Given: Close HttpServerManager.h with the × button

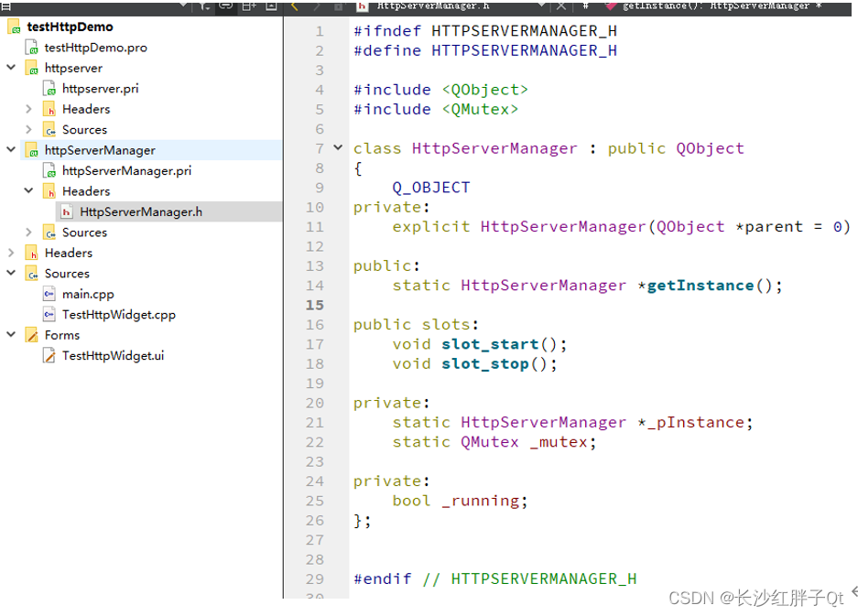Looking at the screenshot, I should pos(559,7).
